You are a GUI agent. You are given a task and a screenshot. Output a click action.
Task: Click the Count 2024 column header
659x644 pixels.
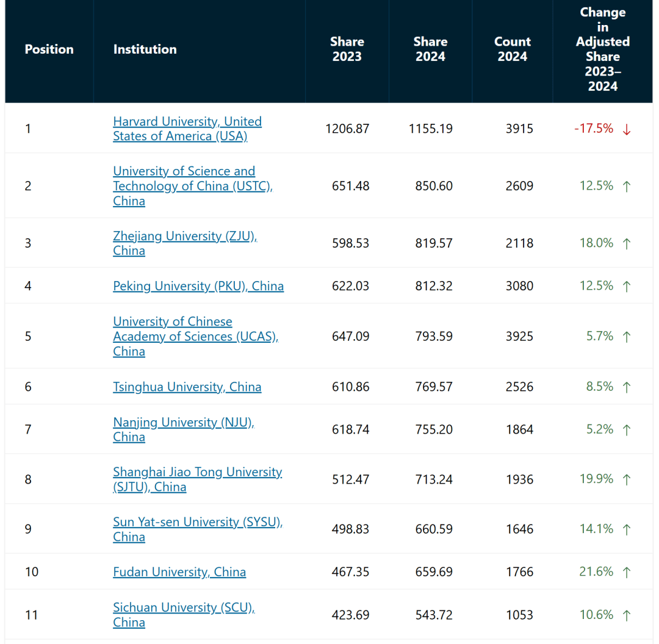point(513,49)
